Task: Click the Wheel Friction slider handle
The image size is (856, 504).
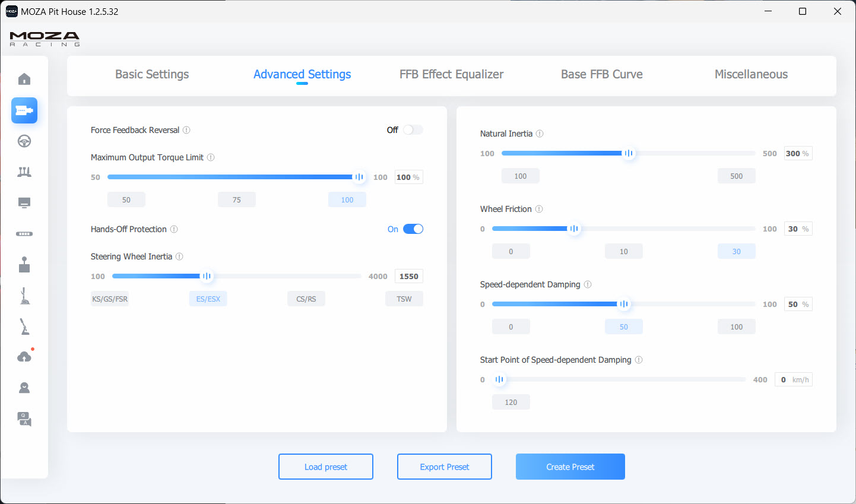Action: tap(573, 229)
